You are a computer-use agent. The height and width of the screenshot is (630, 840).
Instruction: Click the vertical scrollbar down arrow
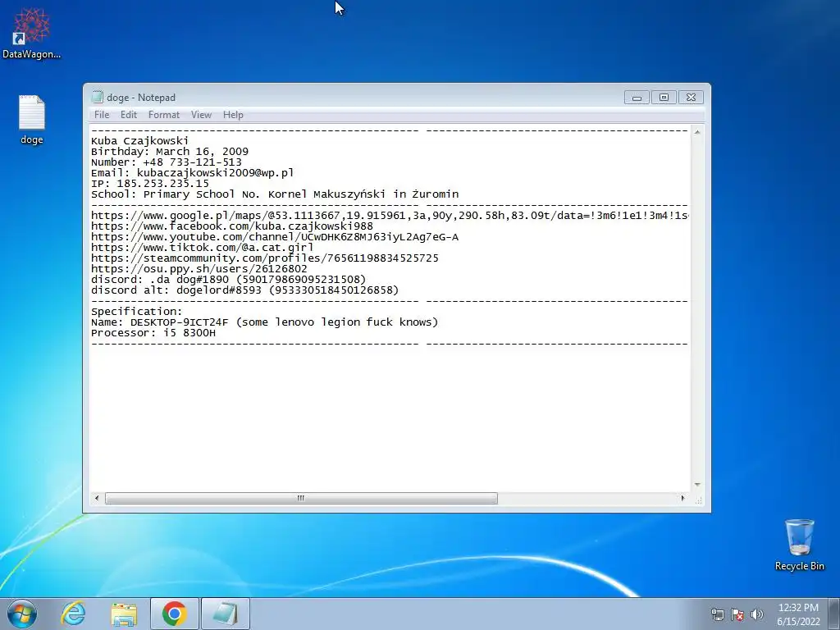[x=697, y=484]
